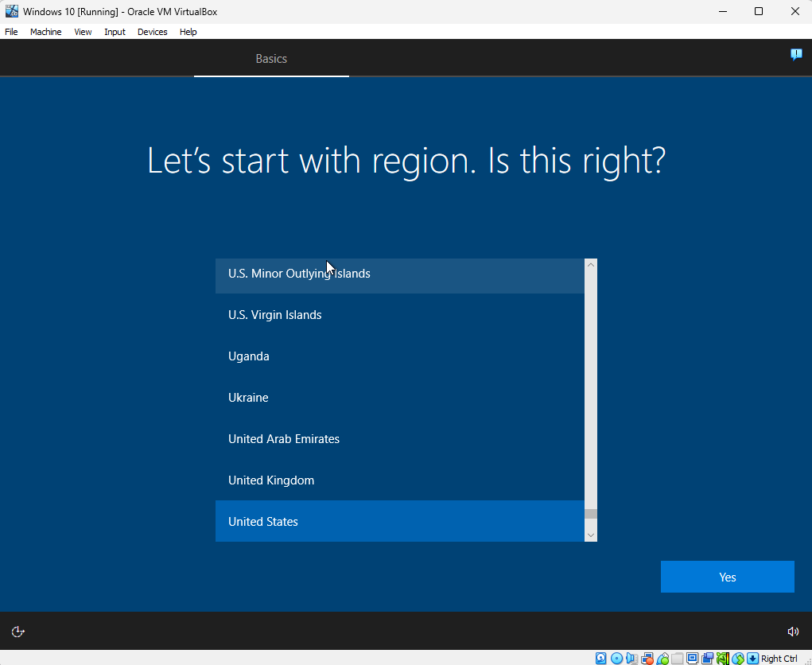This screenshot has width=812, height=665.
Task: Click the shared folders status icon
Action: 677,659
